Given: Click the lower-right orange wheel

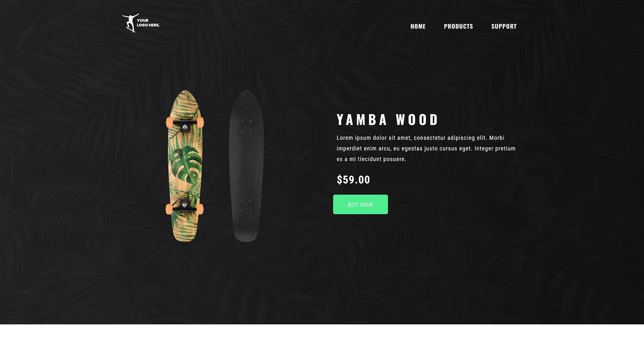Looking at the screenshot, I should (x=200, y=209).
